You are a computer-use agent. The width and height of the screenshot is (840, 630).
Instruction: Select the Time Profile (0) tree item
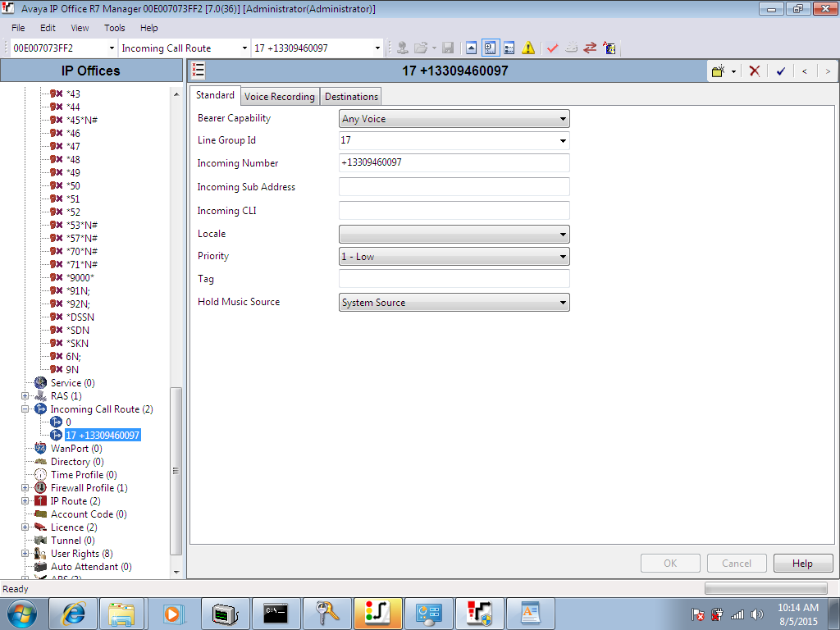84,475
